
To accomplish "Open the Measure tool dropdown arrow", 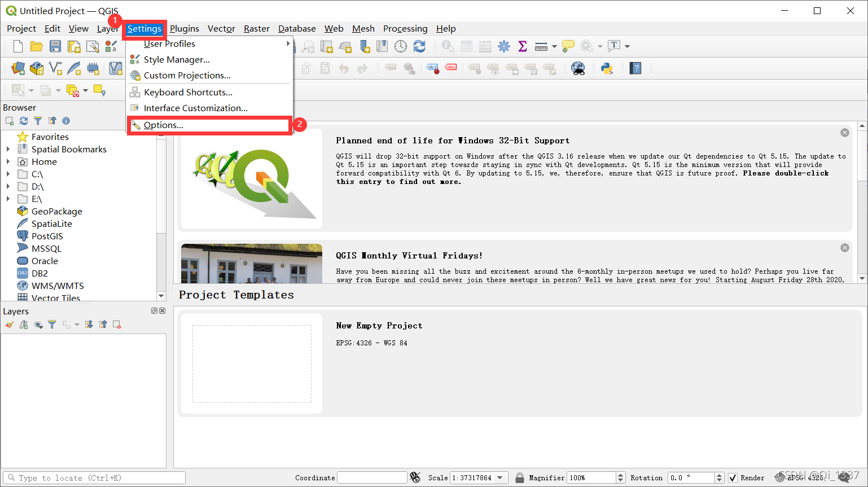I will click(554, 46).
